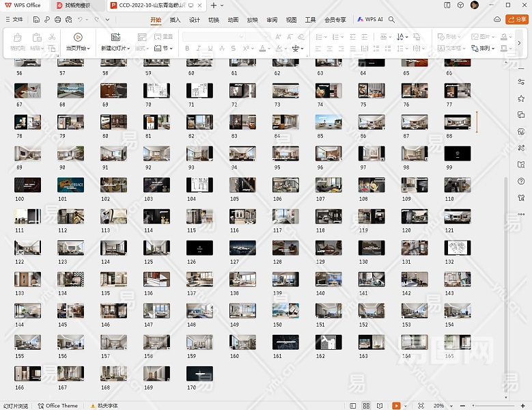Open WPS AI assistant
This screenshot has height=410, width=532.
[370, 20]
